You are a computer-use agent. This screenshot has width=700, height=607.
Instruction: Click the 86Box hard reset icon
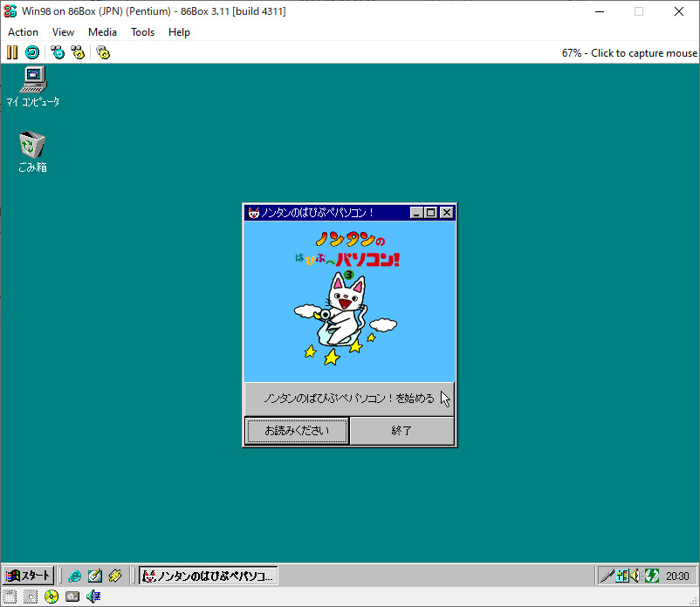pos(32,52)
